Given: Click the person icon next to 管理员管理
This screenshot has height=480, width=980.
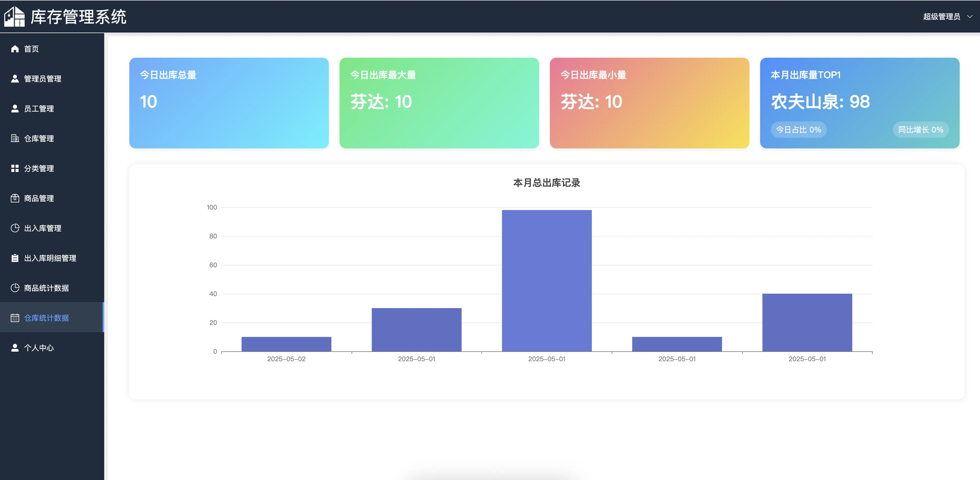Looking at the screenshot, I should 15,79.
